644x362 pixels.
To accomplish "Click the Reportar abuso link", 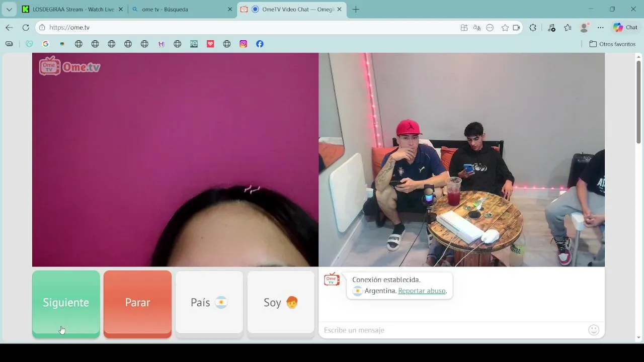I will click(x=422, y=291).
